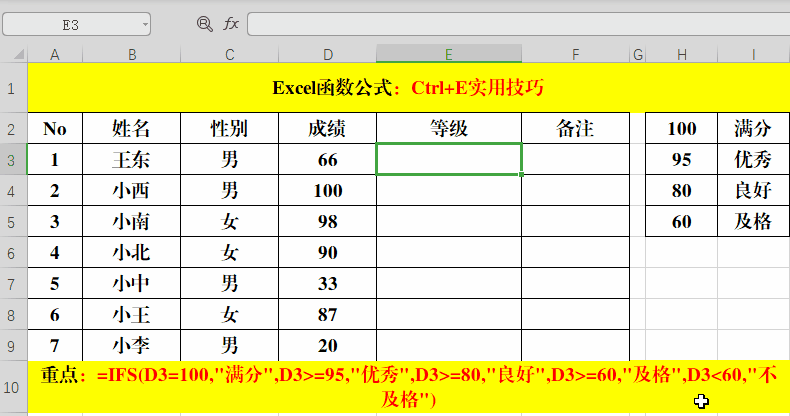Select column E header
790x416 pixels.
point(449,54)
